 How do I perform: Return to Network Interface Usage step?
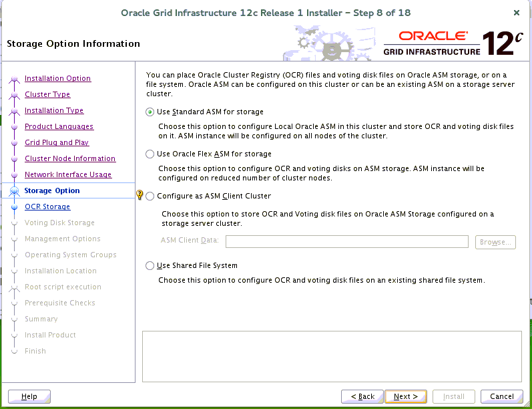tap(68, 174)
